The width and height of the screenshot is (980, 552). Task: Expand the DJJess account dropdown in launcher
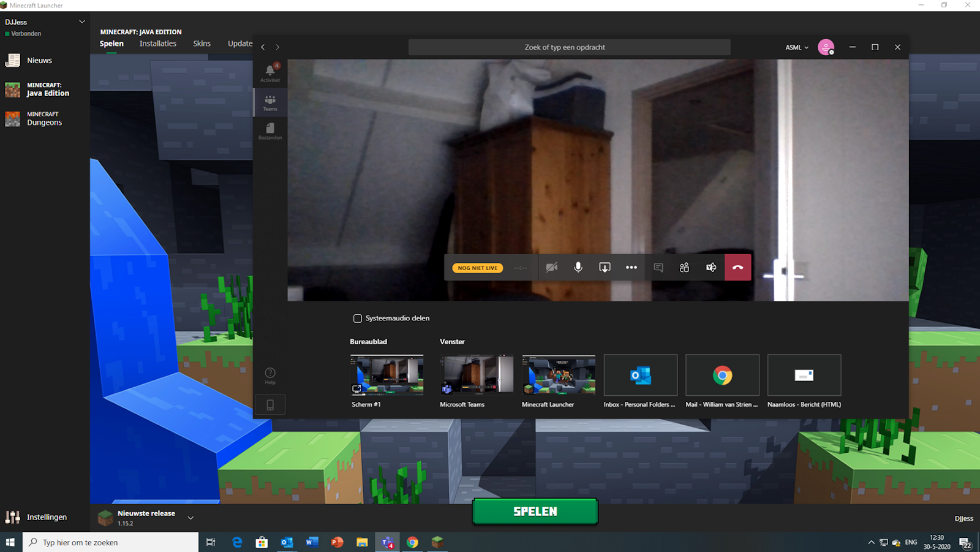tap(82, 22)
